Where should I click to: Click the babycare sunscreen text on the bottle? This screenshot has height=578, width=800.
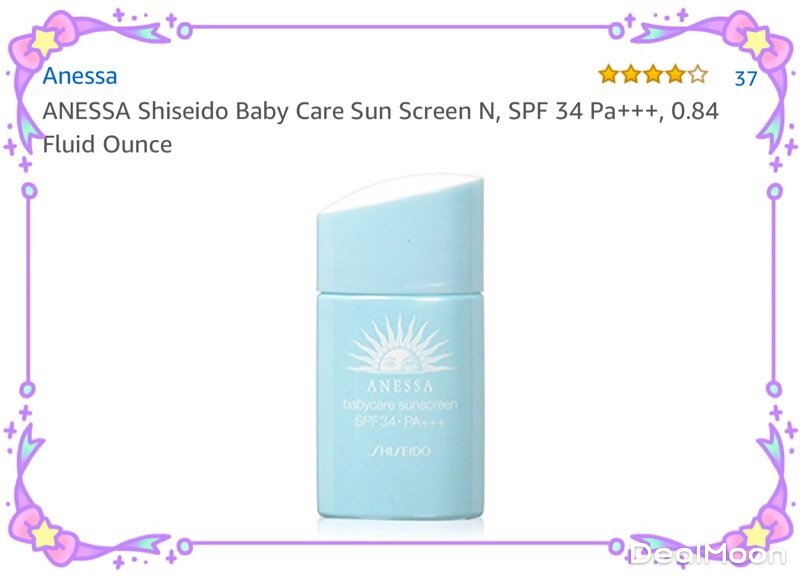tap(400, 405)
